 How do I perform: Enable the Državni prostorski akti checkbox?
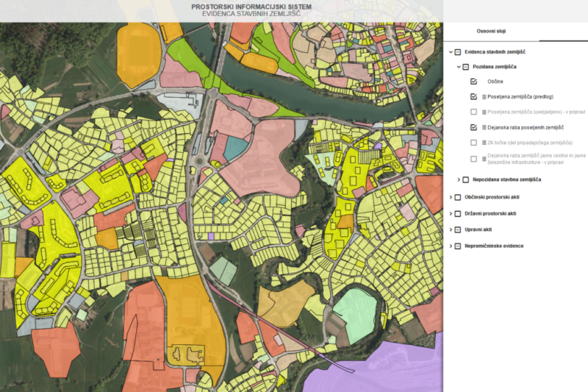[x=458, y=214]
